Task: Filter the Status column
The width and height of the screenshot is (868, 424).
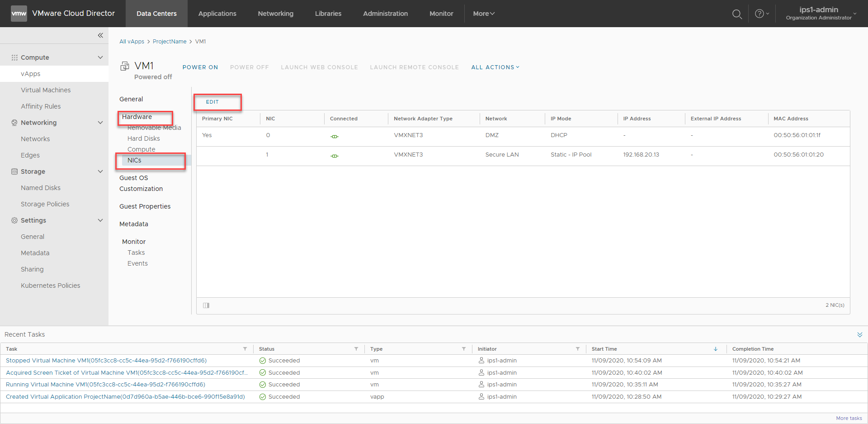Action: point(356,349)
